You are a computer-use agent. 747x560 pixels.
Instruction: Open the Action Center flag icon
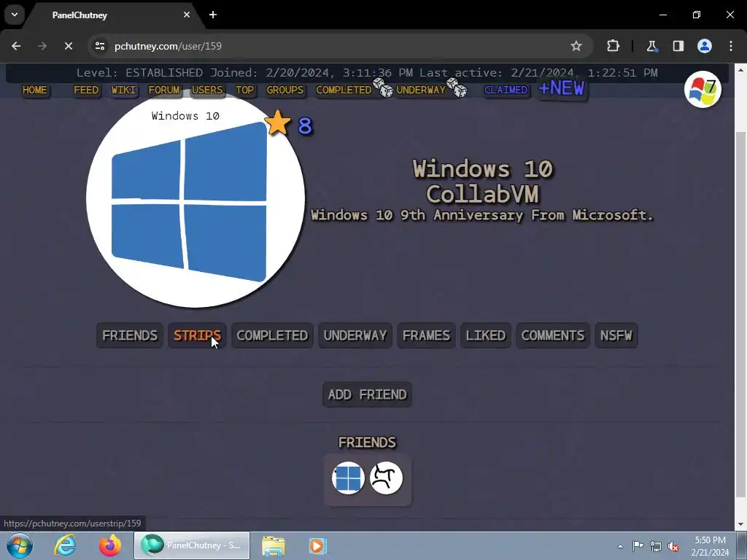click(638, 546)
